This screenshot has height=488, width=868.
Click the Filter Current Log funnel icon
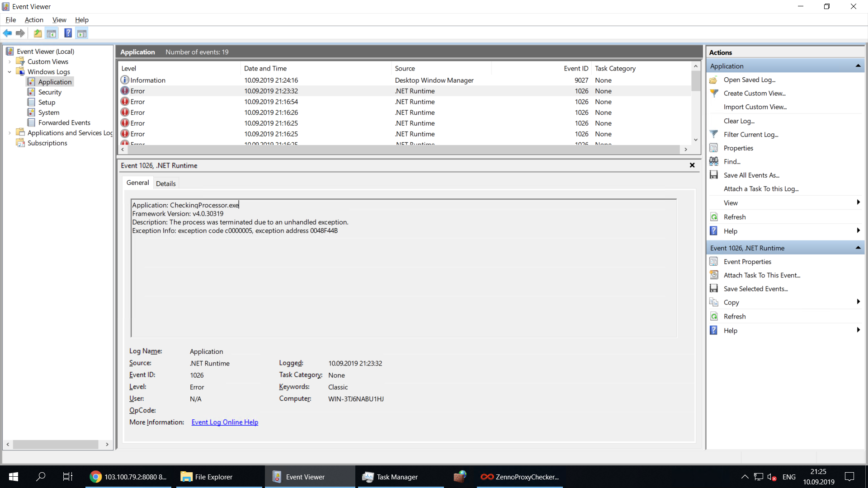pyautogui.click(x=714, y=134)
